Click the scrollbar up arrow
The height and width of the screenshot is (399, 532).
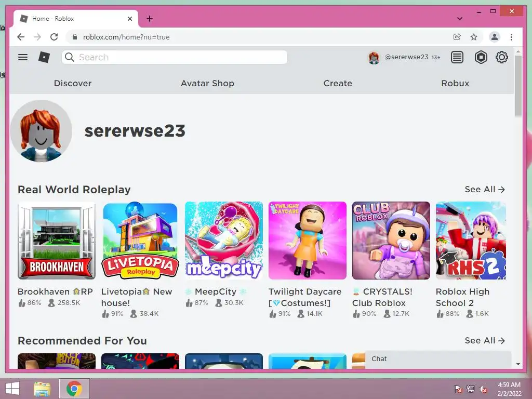coord(518,51)
